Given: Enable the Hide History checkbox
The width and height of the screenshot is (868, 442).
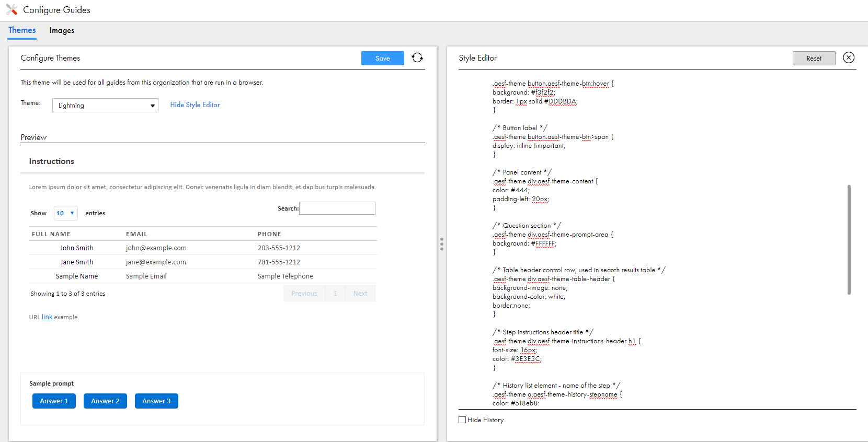Looking at the screenshot, I should click(x=462, y=420).
